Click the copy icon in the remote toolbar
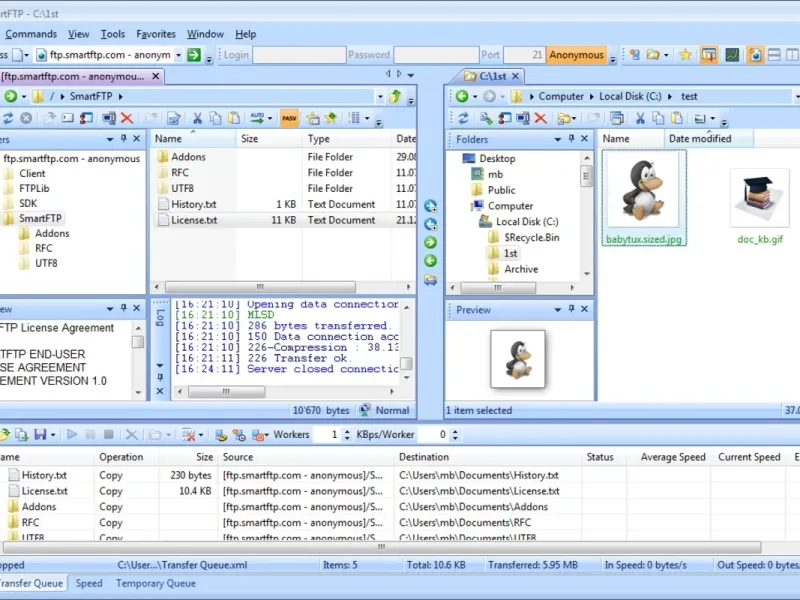The image size is (800, 600). pos(216,118)
